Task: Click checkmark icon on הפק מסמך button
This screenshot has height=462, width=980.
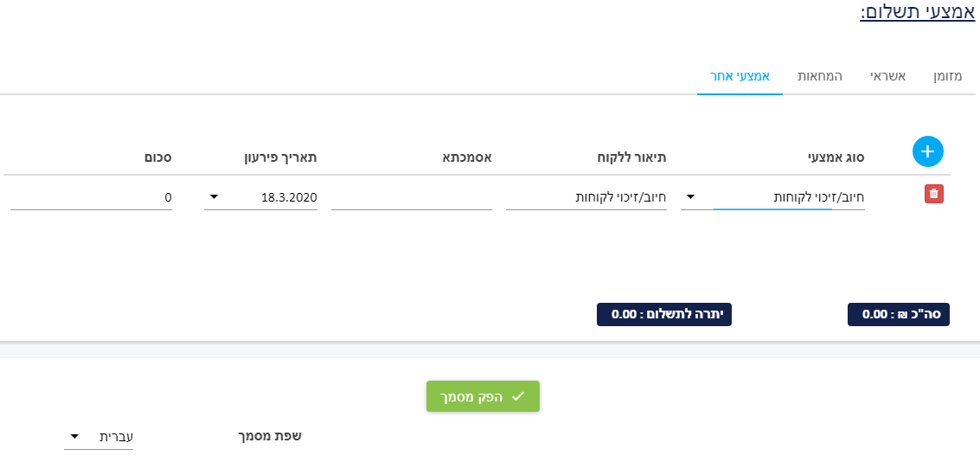Action: click(517, 396)
